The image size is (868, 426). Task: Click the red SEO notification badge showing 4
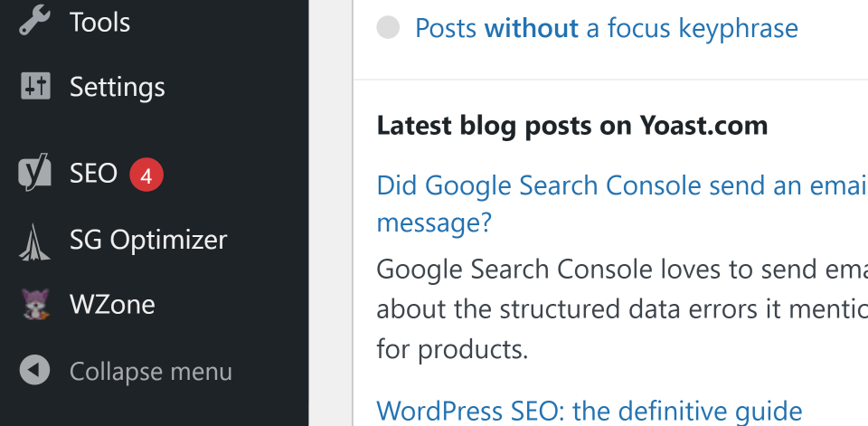click(146, 175)
